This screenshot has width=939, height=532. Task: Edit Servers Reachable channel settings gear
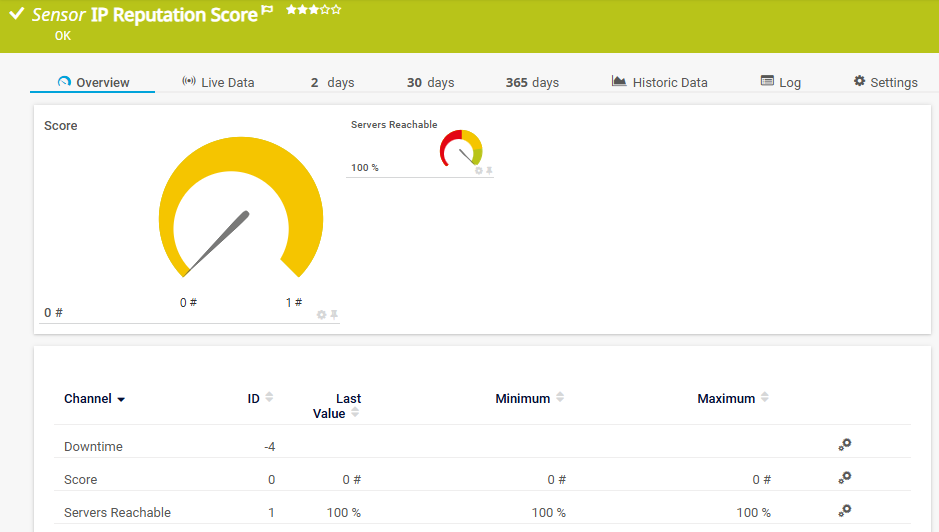[x=844, y=510]
